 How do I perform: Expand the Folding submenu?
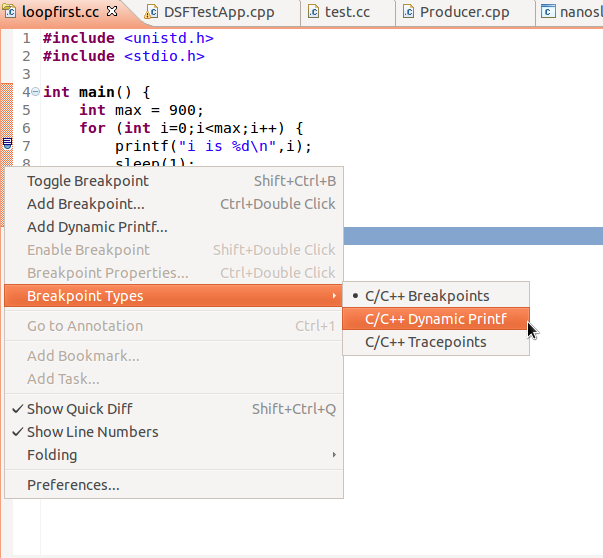pyautogui.click(x=174, y=455)
